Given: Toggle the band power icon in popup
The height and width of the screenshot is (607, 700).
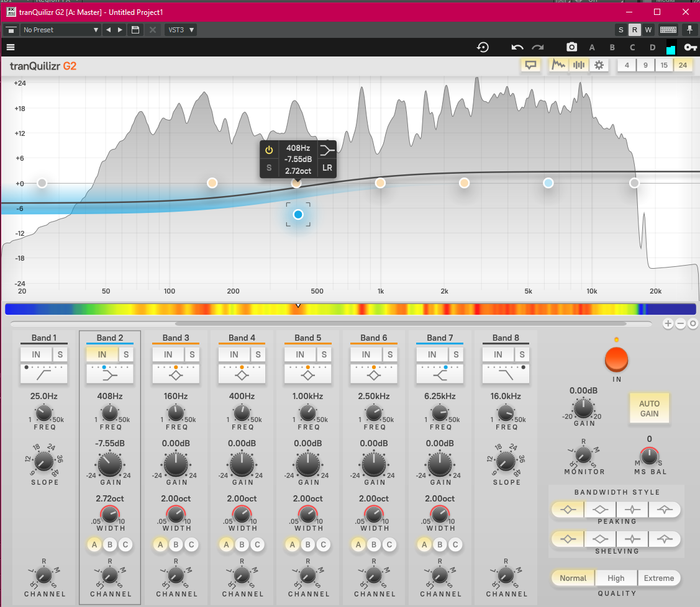Looking at the screenshot, I should pyautogui.click(x=269, y=150).
